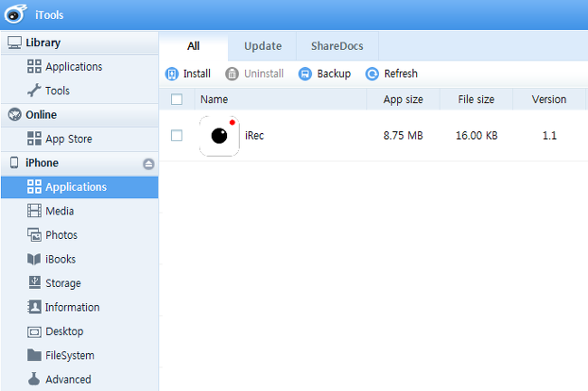Open the Tools label in sidebar
Image resolution: width=588 pixels, height=391 pixels.
57,91
